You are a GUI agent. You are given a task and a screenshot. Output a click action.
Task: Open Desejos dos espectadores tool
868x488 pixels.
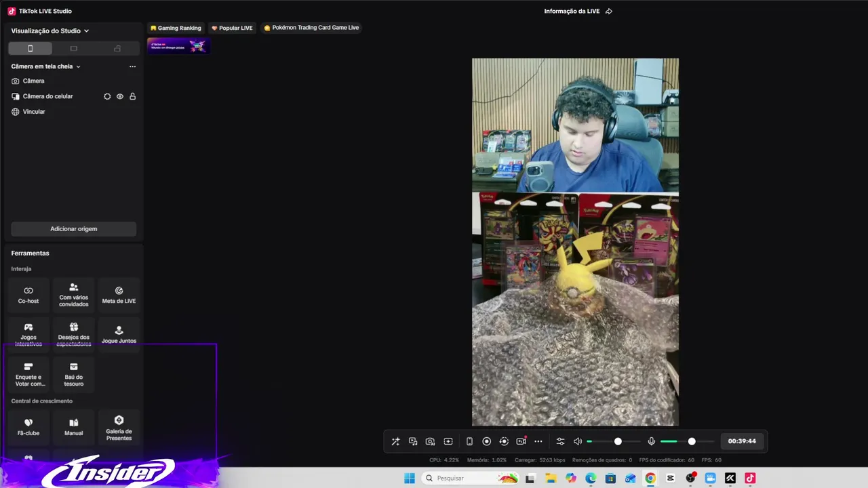coord(74,334)
